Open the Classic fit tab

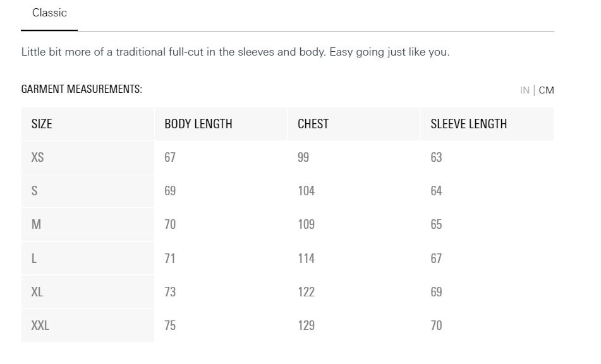(49, 13)
